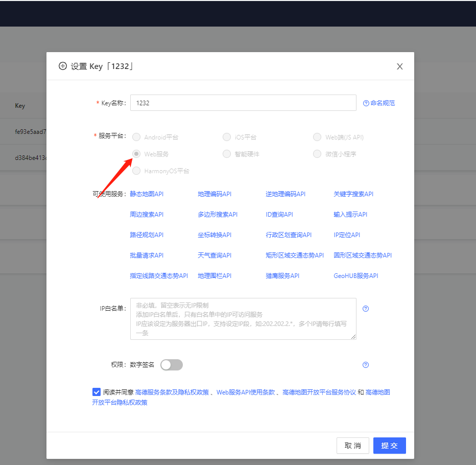Open the 地理编码API link
Screen dimensions: 476x465
tap(215, 194)
